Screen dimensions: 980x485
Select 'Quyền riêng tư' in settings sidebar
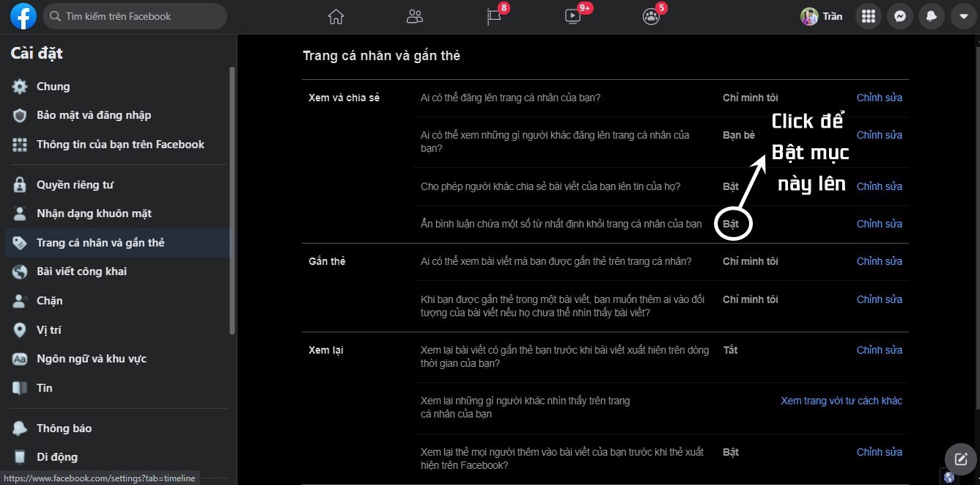pyautogui.click(x=75, y=185)
